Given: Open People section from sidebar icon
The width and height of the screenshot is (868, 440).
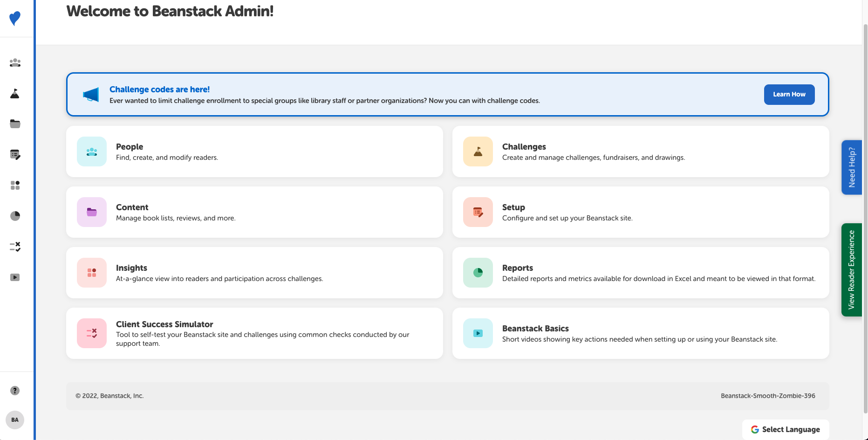Looking at the screenshot, I should tap(15, 62).
